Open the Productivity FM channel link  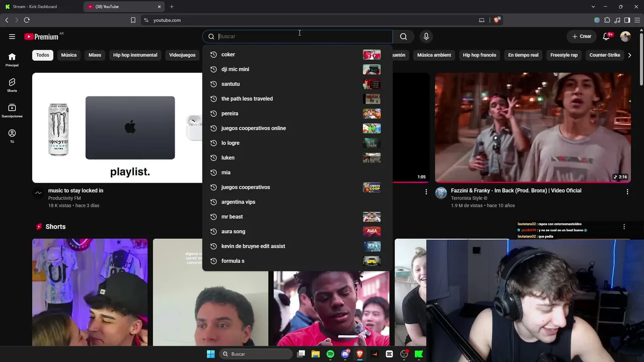64,198
